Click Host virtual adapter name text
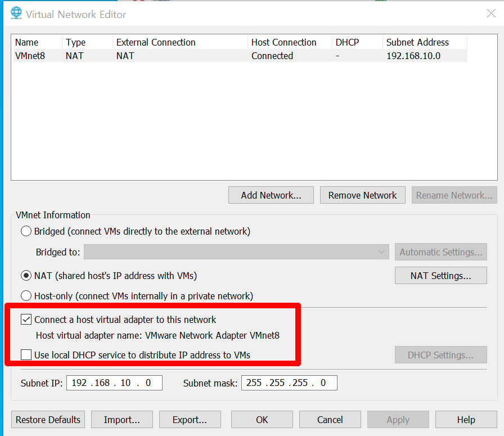Viewport: 504px width, 436px height. [x=157, y=335]
